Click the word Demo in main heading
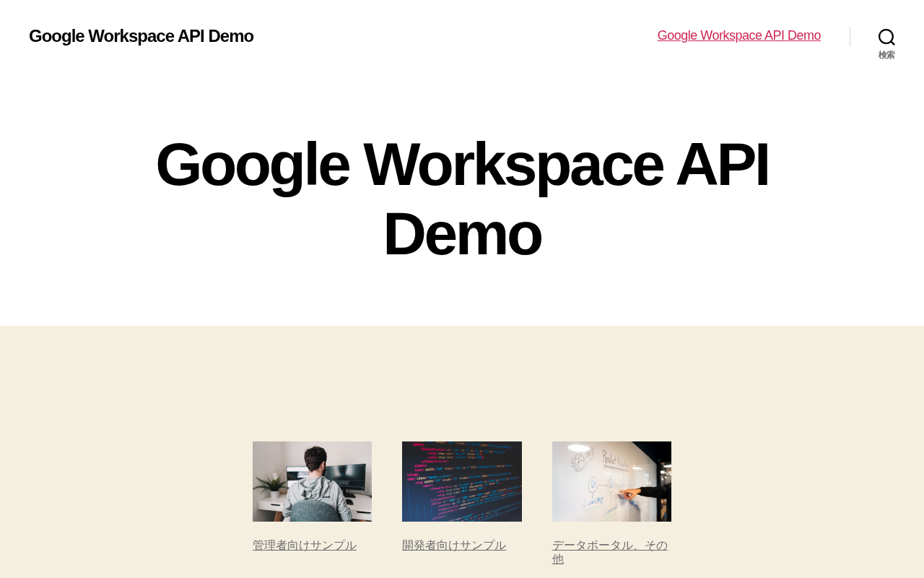This screenshot has width=924, height=578. [x=462, y=233]
